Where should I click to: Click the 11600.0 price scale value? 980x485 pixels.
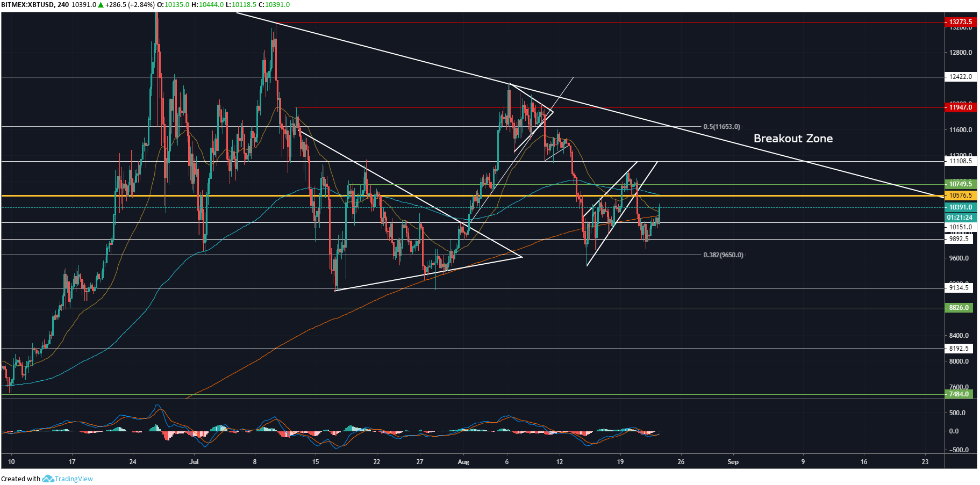[x=960, y=130]
